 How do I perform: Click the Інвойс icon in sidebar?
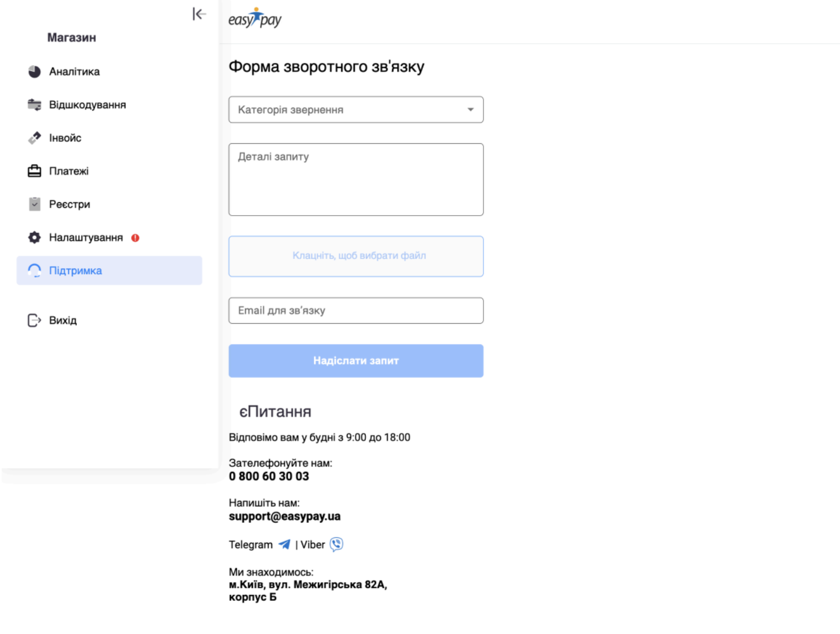pyautogui.click(x=35, y=138)
